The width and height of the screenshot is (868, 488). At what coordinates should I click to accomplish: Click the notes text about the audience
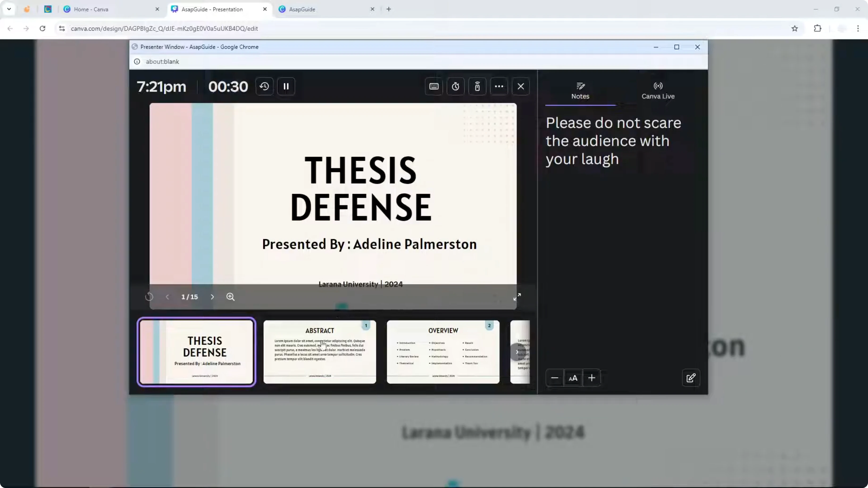tap(613, 141)
